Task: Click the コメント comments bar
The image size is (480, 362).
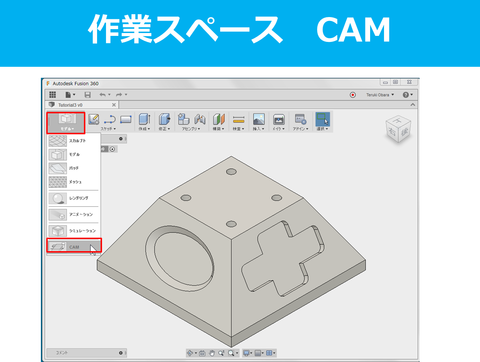Action: pos(86,353)
